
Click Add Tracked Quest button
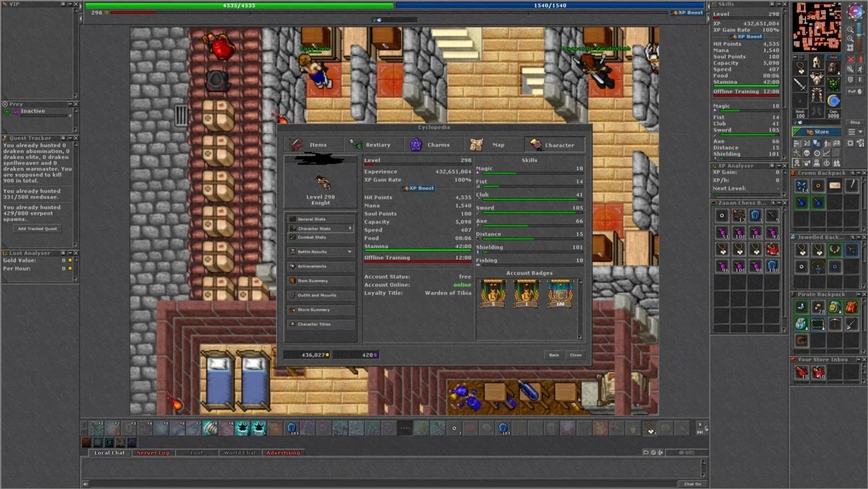click(37, 228)
